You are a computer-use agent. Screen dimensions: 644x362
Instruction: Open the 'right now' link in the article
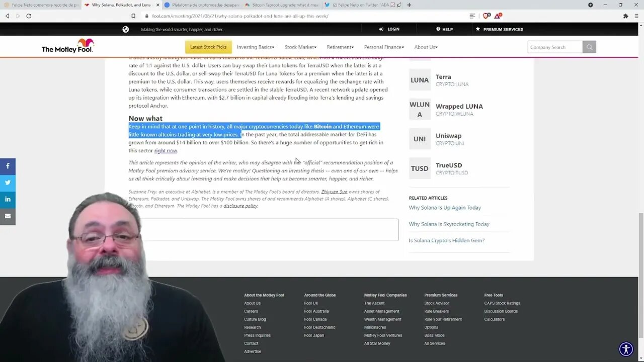click(166, 151)
